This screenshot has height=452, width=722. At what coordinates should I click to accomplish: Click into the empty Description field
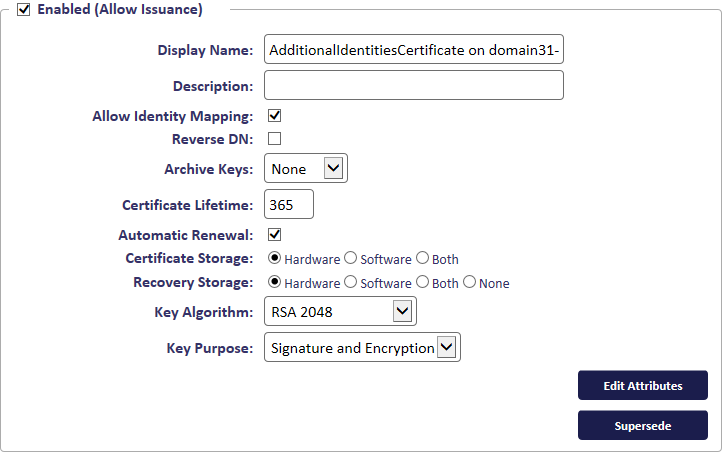click(x=414, y=85)
